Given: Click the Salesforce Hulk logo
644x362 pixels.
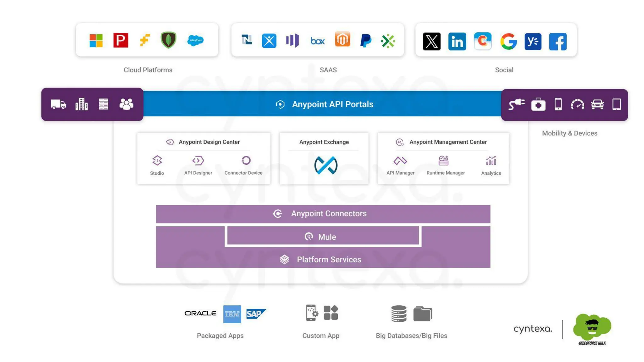Looking at the screenshot, I should pyautogui.click(x=592, y=329).
